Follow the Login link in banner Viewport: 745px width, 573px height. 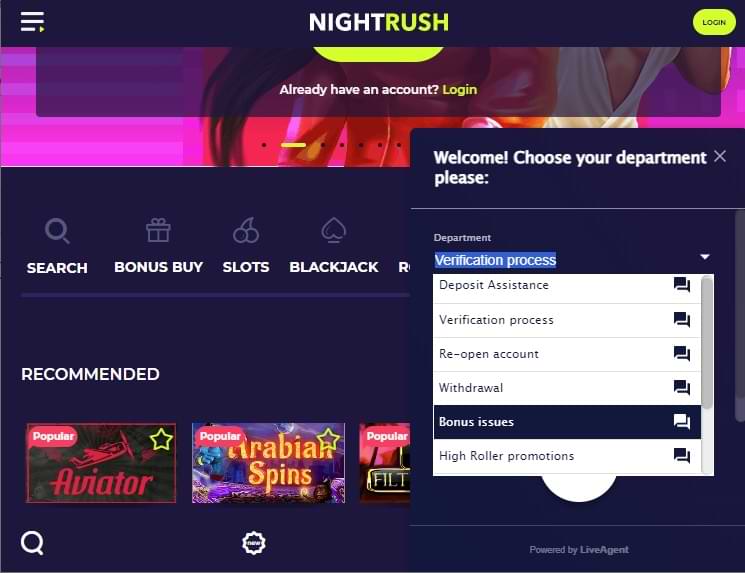459,89
